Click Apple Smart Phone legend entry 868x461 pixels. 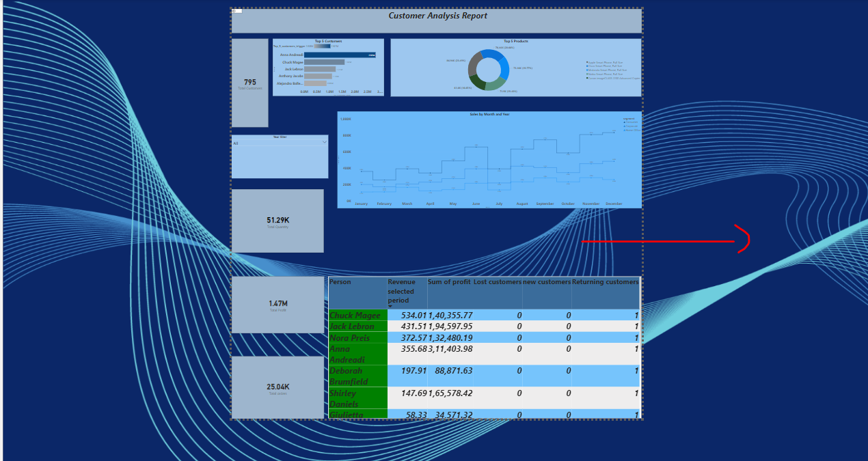(605, 62)
